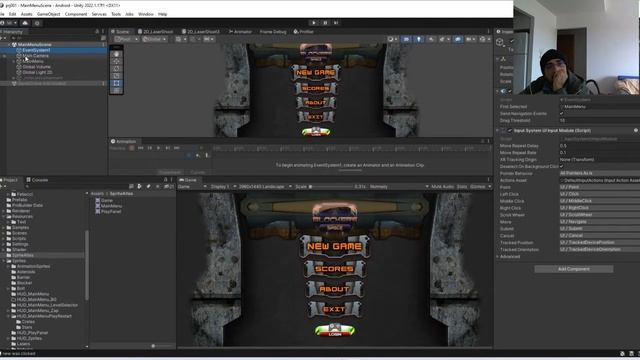The image size is (640, 360).
Task: Toggle Stats in Game view
Action: [x=462, y=187]
